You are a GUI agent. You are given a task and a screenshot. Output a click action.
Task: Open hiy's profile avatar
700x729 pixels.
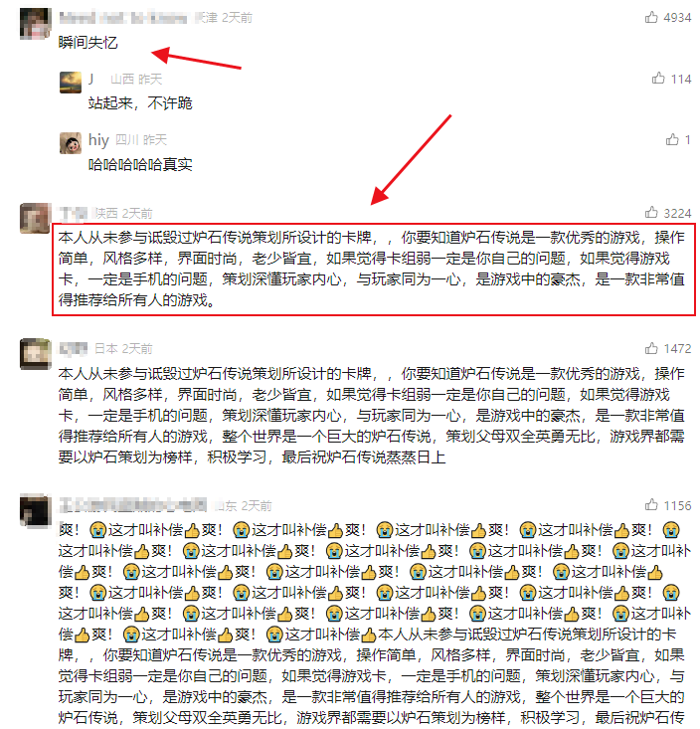pos(71,143)
